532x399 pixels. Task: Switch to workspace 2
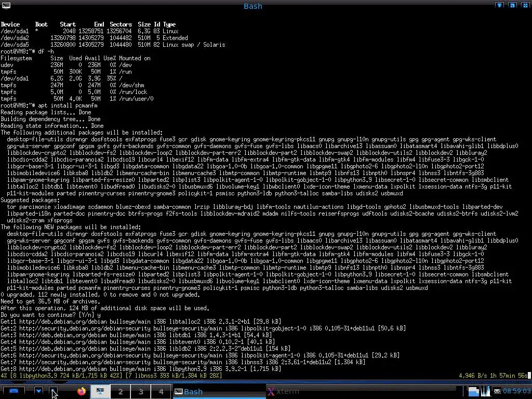click(x=120, y=391)
